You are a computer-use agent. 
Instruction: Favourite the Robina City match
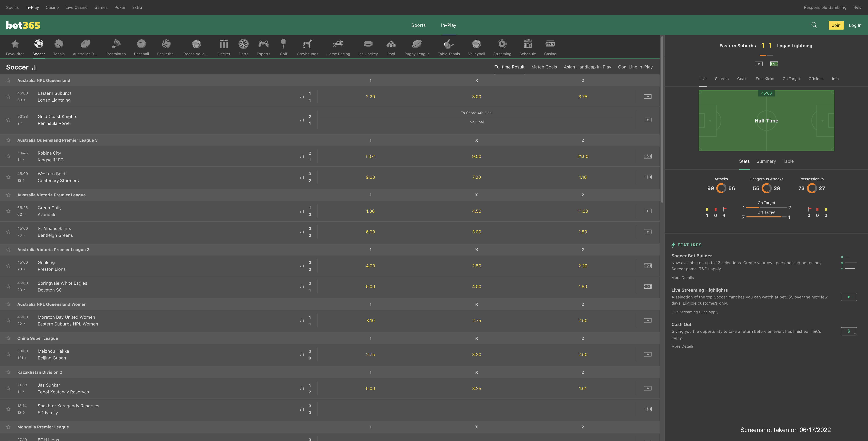tap(8, 156)
